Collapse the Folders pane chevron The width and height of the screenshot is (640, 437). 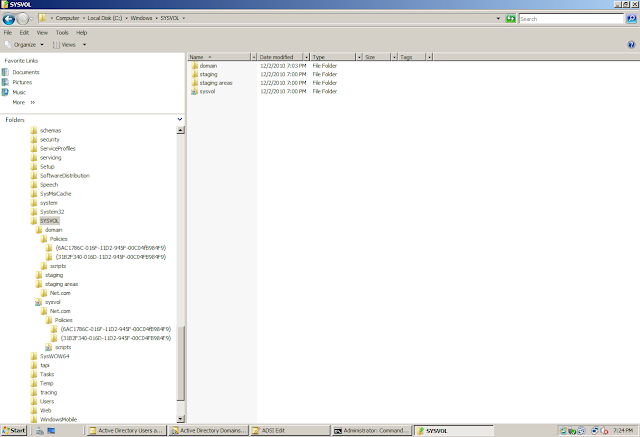coord(180,119)
